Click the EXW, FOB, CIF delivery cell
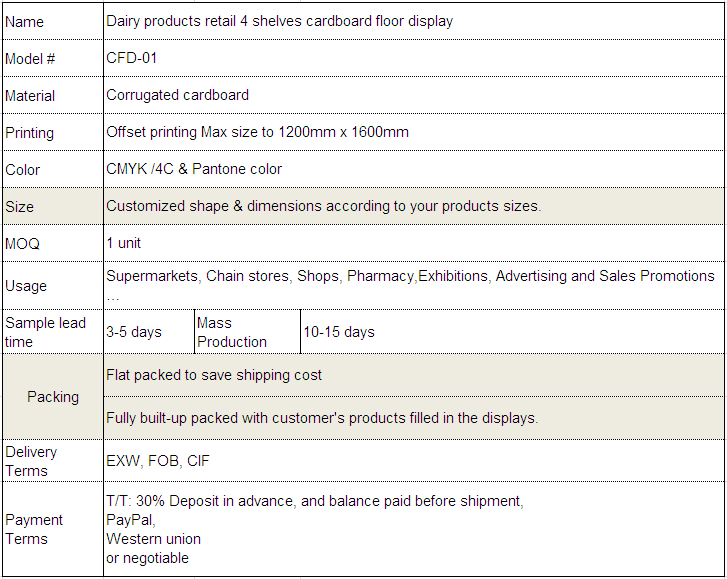 [158, 461]
